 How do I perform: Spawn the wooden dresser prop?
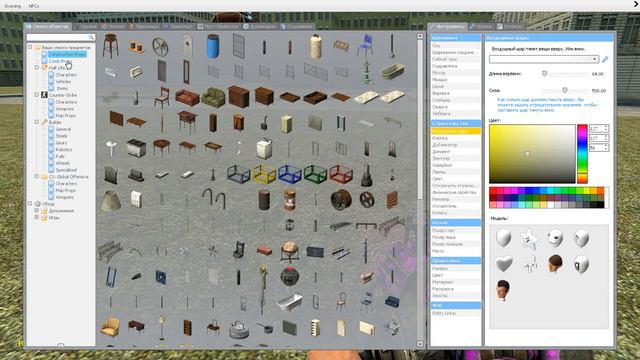click(x=238, y=97)
